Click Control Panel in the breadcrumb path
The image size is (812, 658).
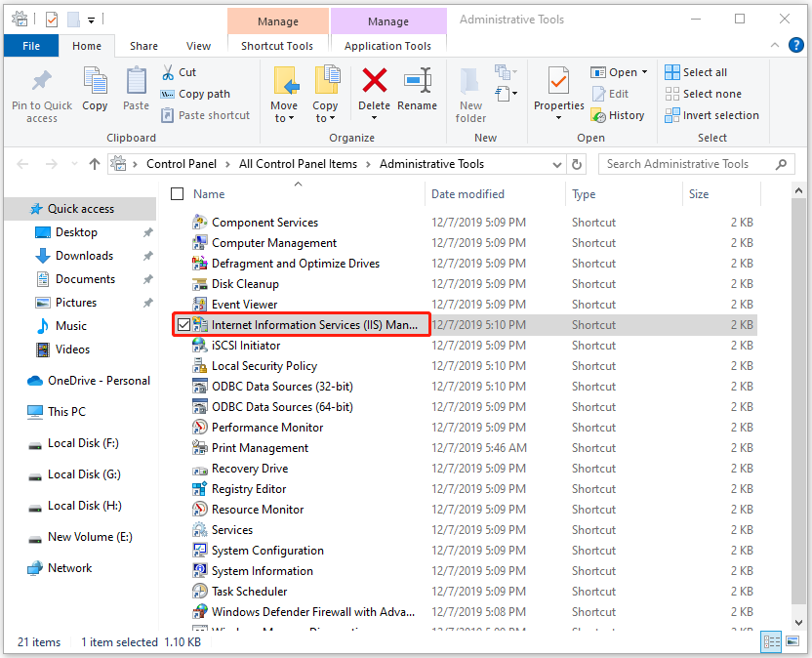click(182, 164)
